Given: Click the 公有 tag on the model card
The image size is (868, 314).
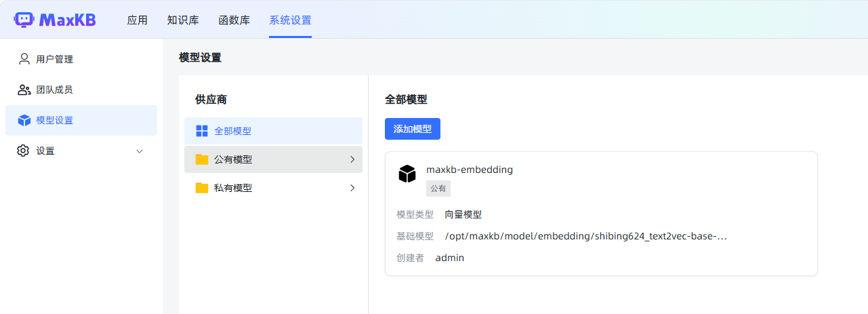Looking at the screenshot, I should (x=438, y=189).
